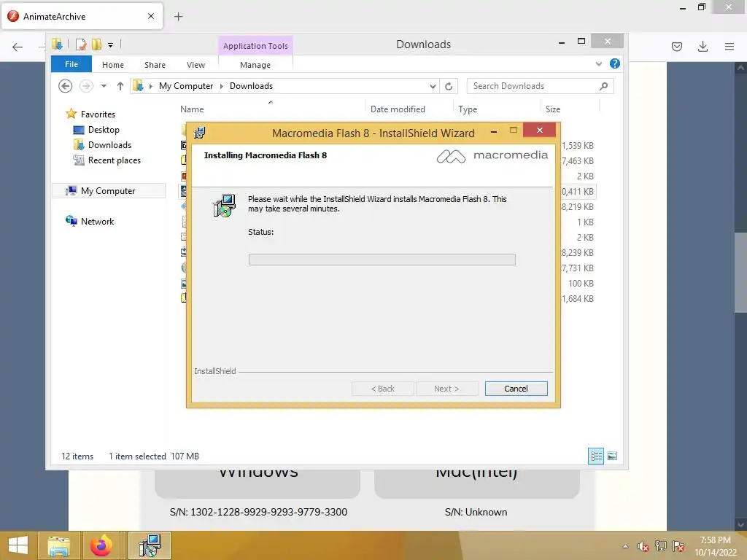Viewport: 747px width, 560px height.
Task: Open the File tab in Explorer
Action: 71,64
